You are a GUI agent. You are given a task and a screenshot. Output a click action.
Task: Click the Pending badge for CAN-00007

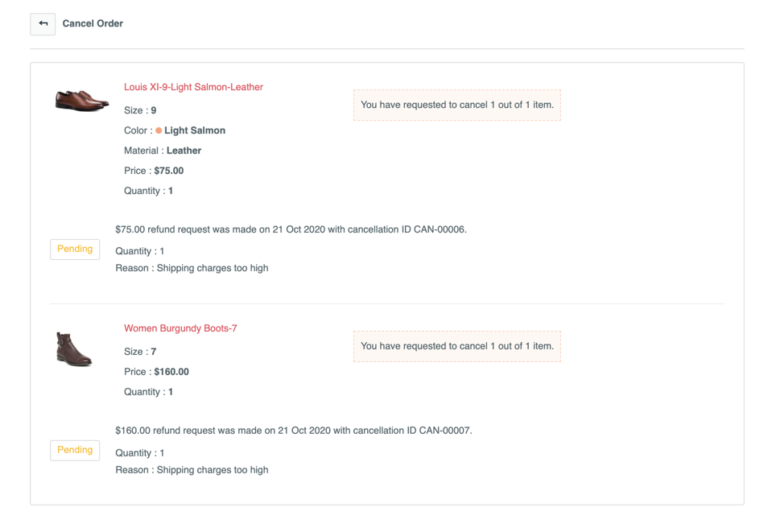(75, 451)
